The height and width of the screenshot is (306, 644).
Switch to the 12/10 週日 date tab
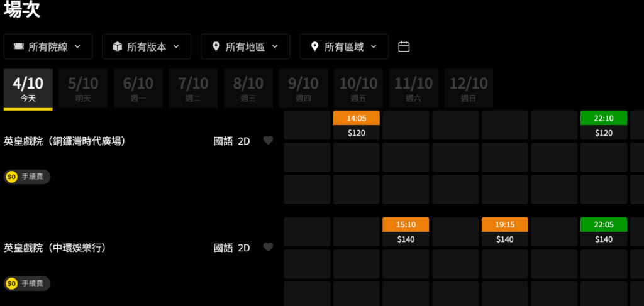click(469, 89)
